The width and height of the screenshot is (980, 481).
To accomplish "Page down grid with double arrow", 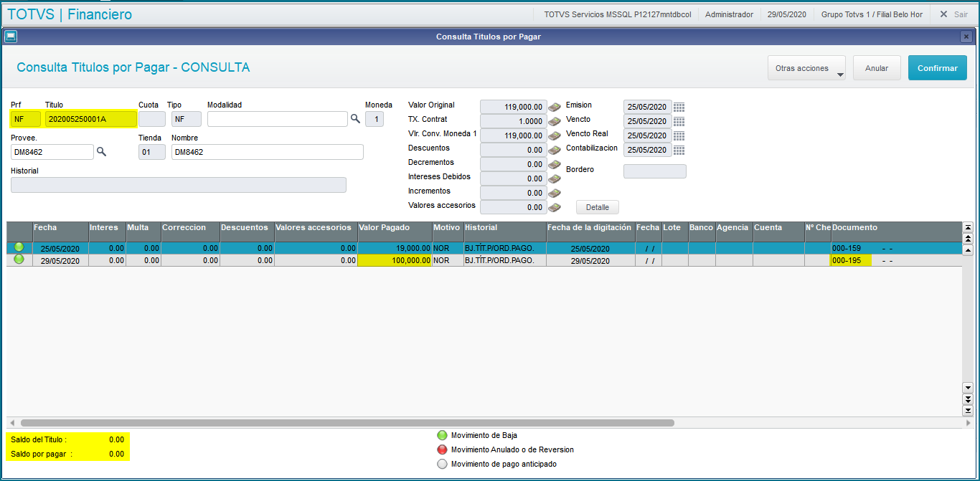I will click(967, 399).
